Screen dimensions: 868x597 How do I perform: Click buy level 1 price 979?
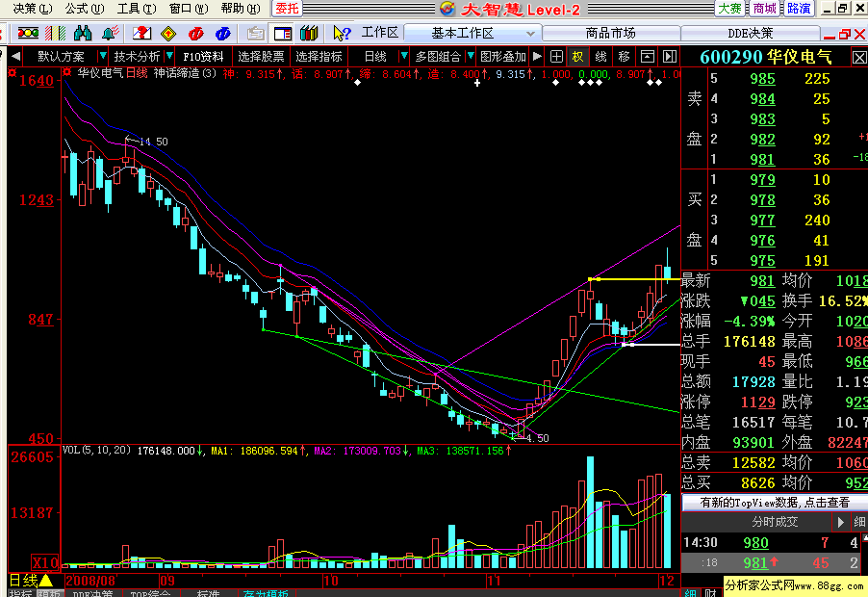[762, 179]
